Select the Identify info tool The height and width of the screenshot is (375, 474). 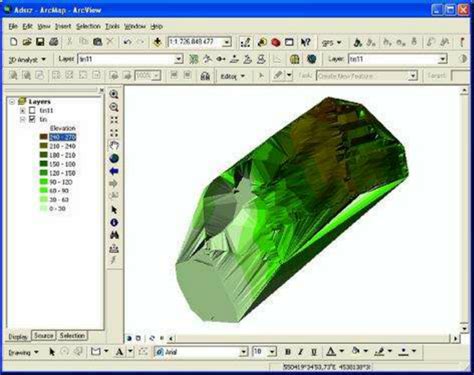click(x=114, y=222)
